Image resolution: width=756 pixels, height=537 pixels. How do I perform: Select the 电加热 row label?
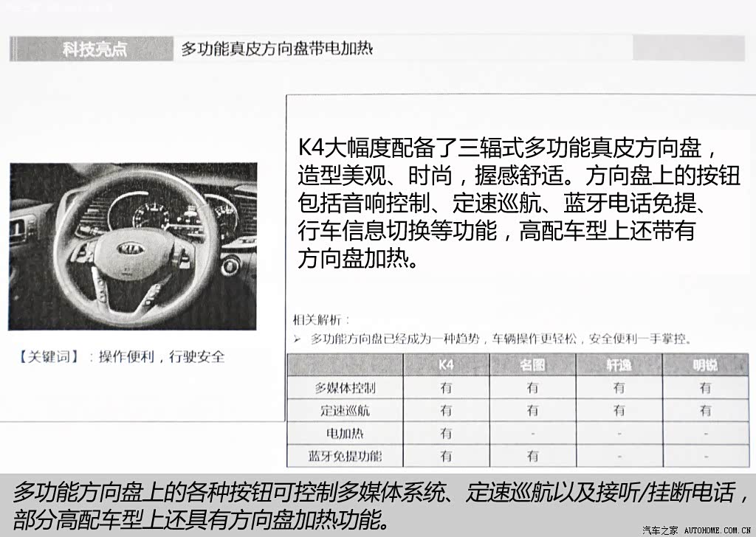345,434
